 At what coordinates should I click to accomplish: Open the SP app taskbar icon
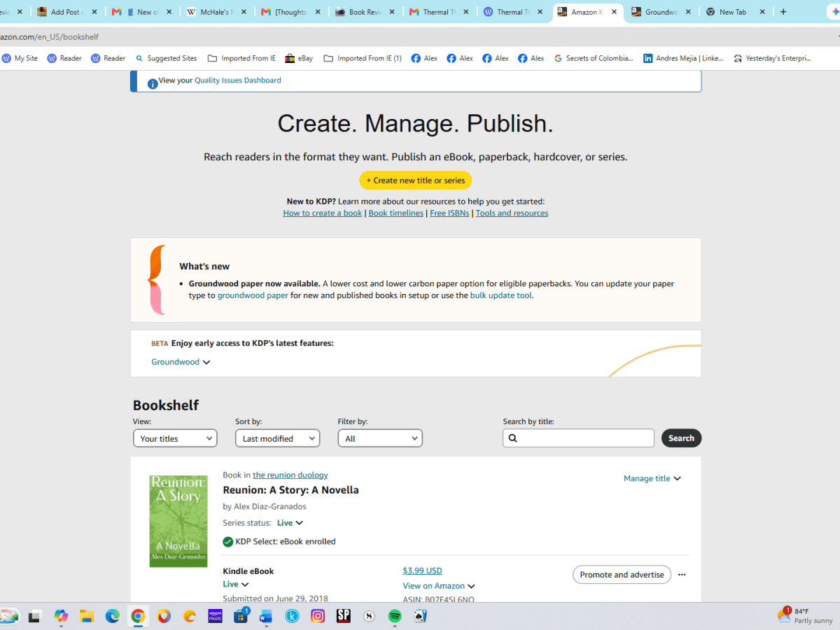click(x=343, y=616)
